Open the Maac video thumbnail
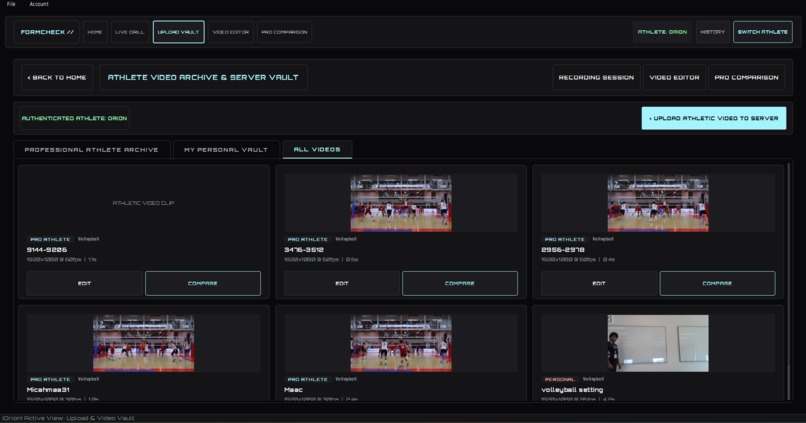 [401, 343]
